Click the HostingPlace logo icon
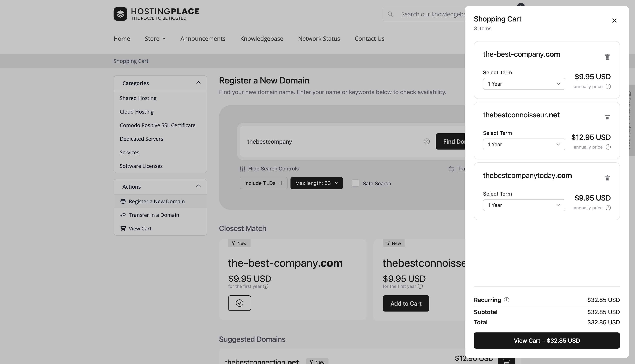The height and width of the screenshot is (364, 635). (x=120, y=14)
